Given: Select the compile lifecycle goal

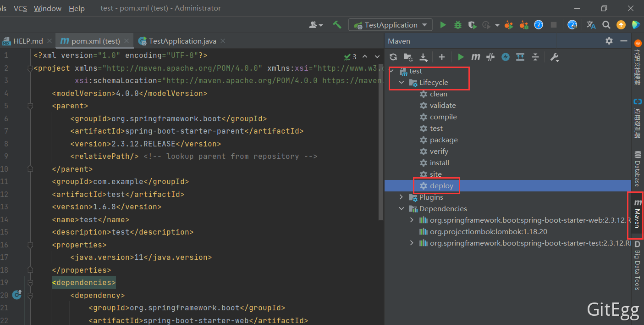Looking at the screenshot, I should point(438,117).
